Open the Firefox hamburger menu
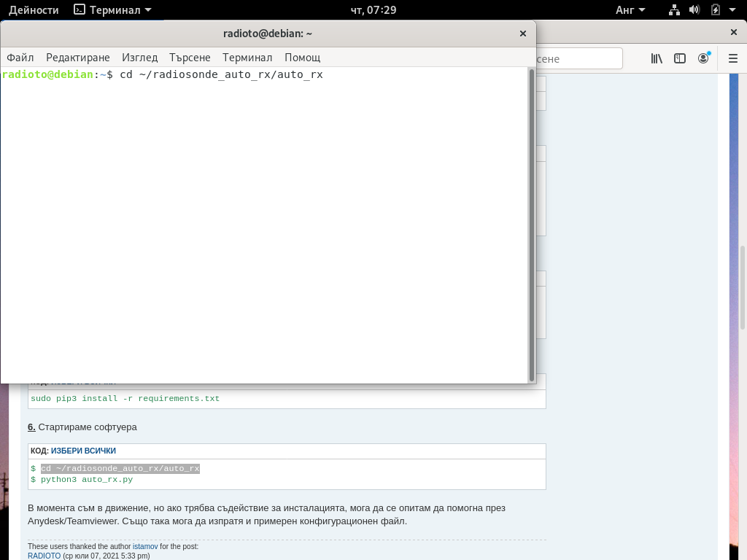The width and height of the screenshot is (747, 560). 733,58
